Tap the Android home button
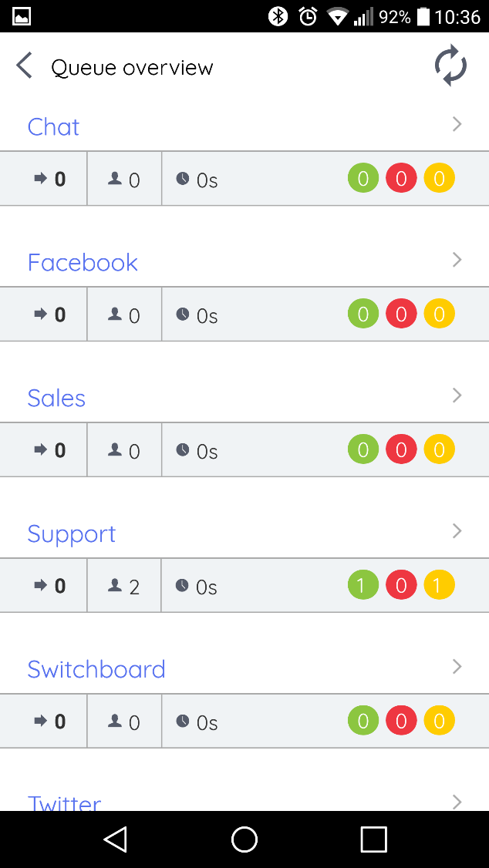 tap(244, 839)
